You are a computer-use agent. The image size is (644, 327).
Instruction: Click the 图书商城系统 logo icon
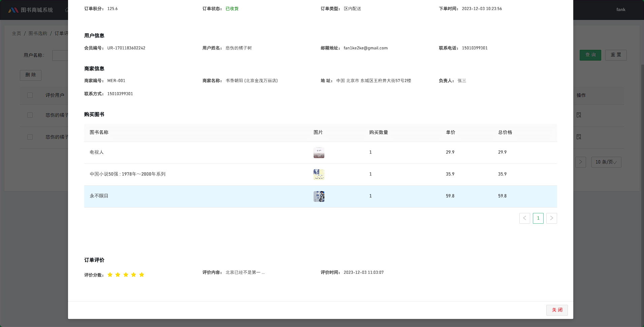14,9
